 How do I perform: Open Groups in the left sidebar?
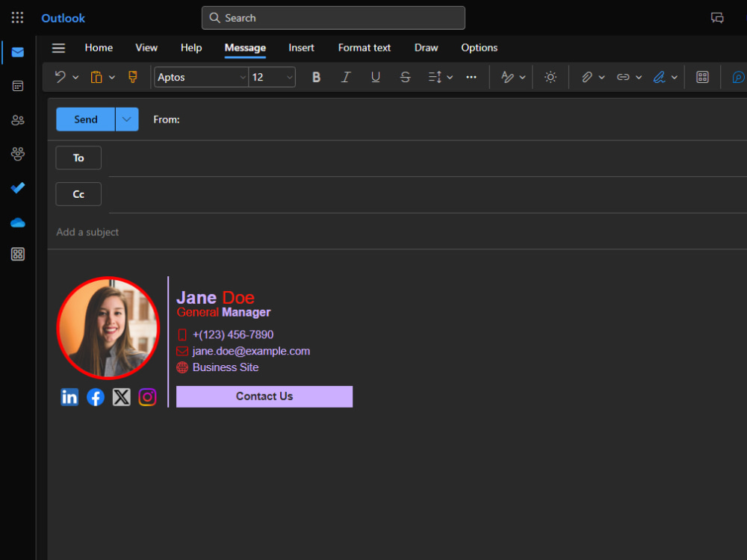tap(18, 154)
